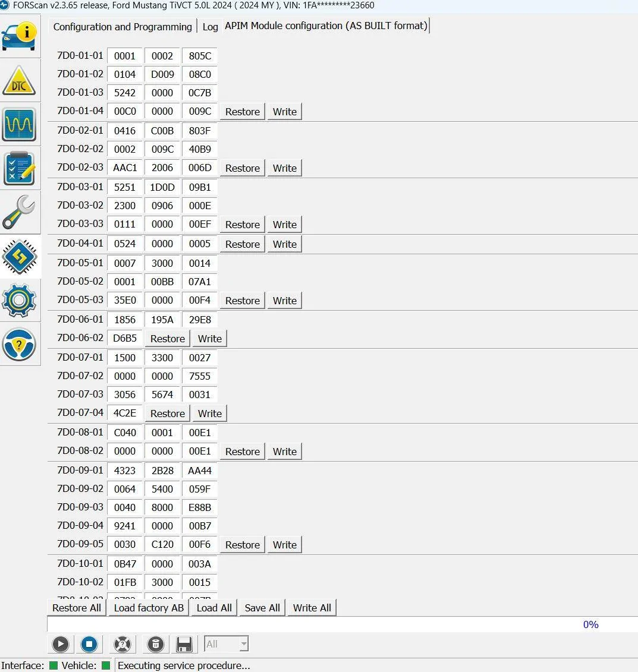Switch to Configuration and Programming tab

[122, 27]
